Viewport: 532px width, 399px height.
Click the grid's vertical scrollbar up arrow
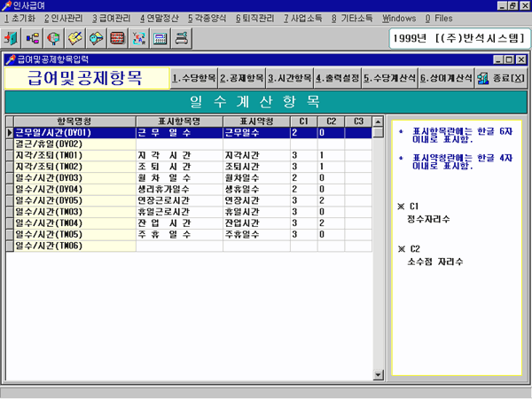click(381, 121)
